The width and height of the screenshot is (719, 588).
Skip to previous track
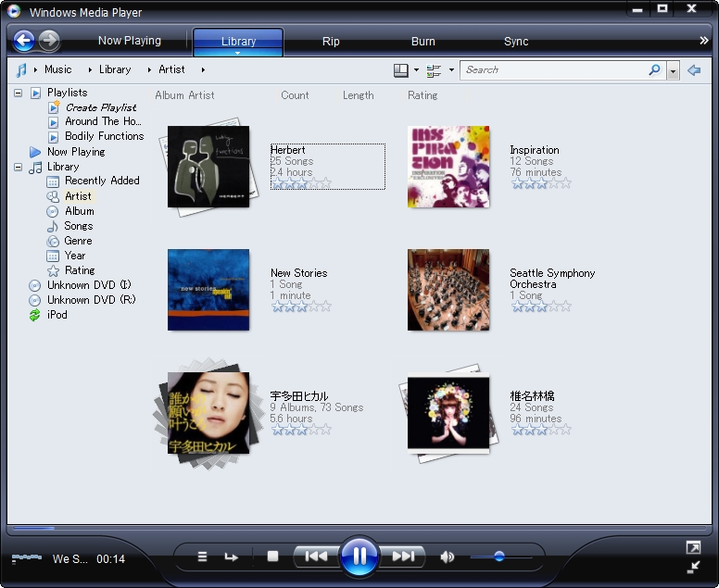[x=316, y=557]
